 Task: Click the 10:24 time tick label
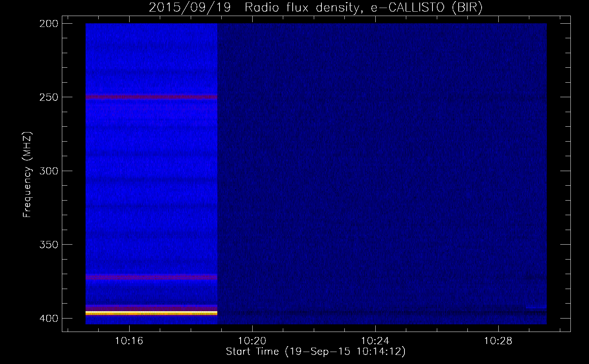(375, 341)
